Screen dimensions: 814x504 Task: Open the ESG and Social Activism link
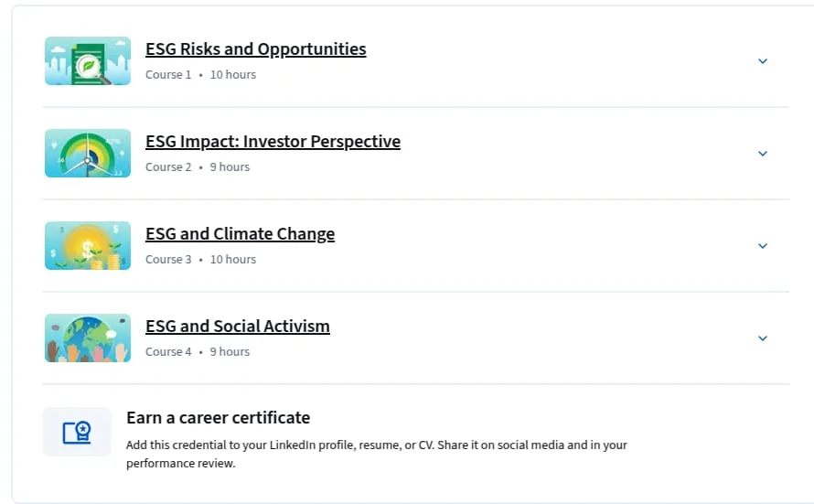237,326
